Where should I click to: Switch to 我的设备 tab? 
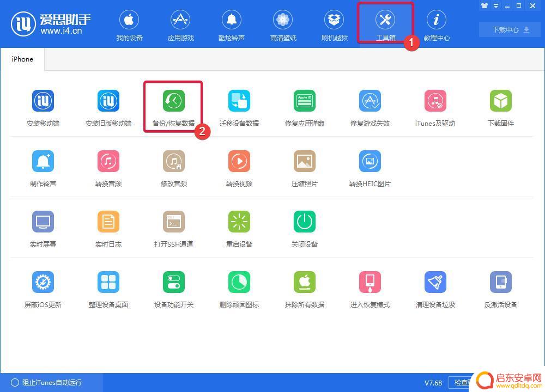coord(129,26)
